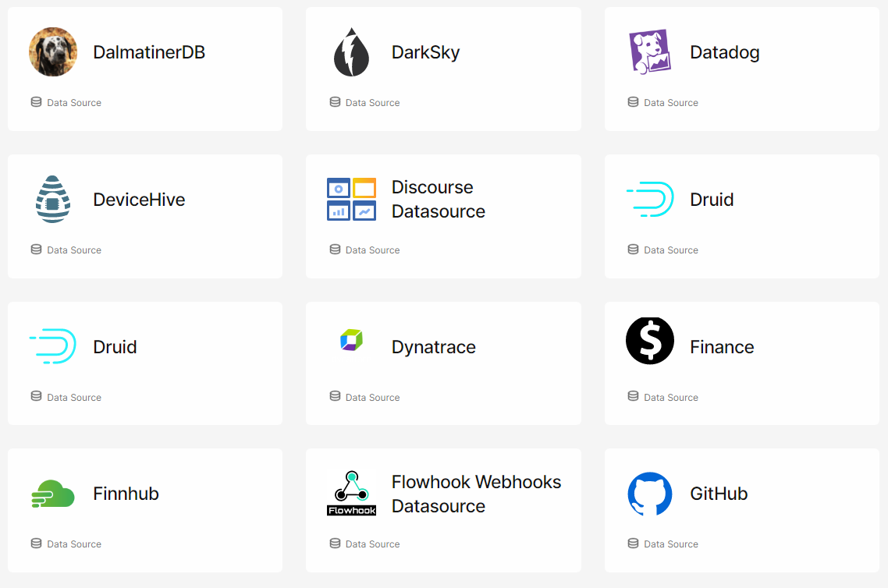Viewport: 888px width, 588px height.
Task: Click Data Source label in GitHub card
Action: (671, 544)
